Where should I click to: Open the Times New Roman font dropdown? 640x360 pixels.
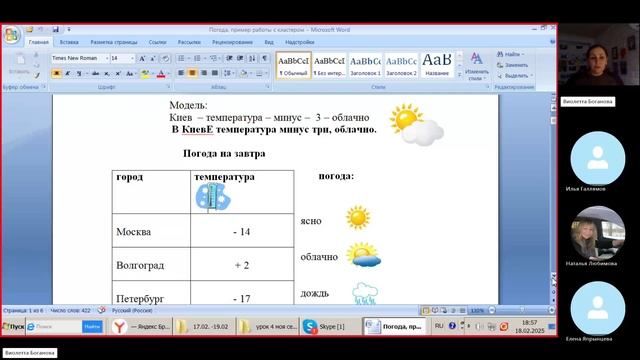(107, 58)
